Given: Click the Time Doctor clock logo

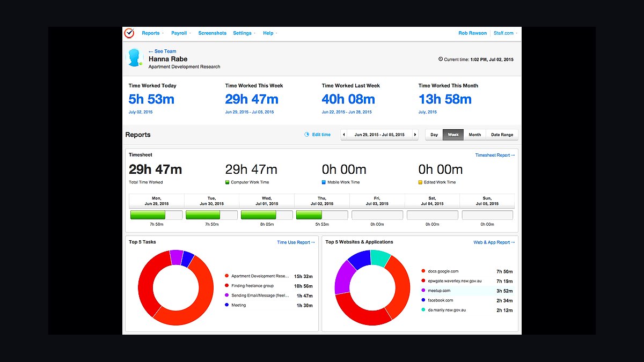Looking at the screenshot, I should tap(129, 33).
